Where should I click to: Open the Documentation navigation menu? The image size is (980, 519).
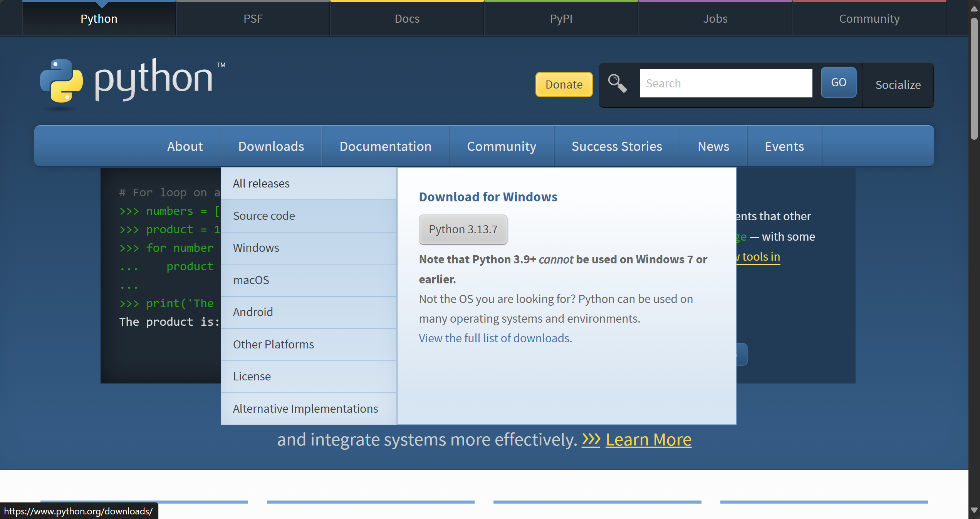pos(385,146)
